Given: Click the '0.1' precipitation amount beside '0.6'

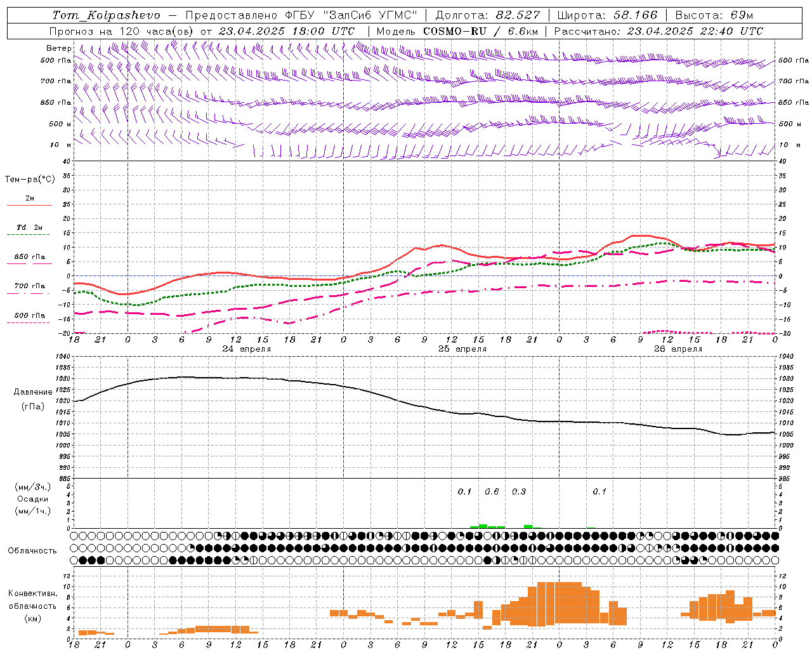Looking at the screenshot, I should point(465,491).
